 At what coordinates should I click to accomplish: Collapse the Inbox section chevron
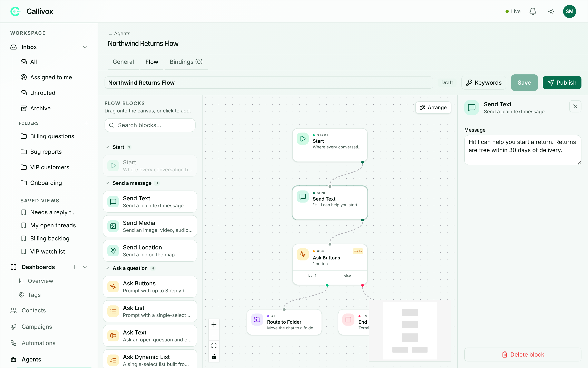[85, 47]
